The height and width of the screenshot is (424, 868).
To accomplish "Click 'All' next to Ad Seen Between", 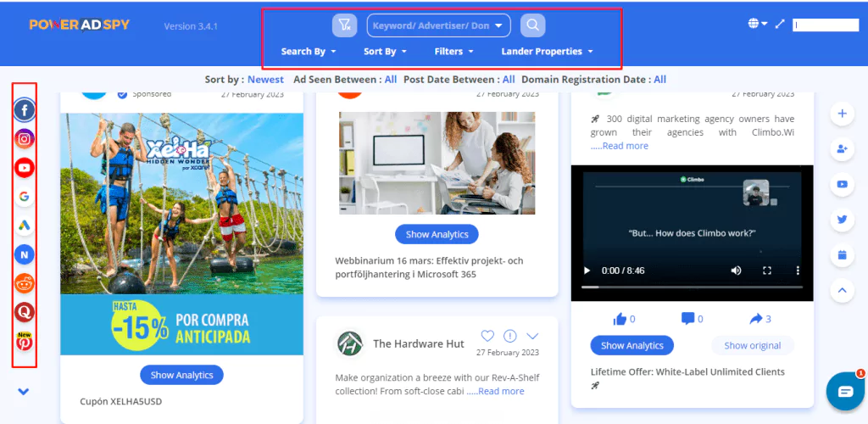I will [391, 80].
